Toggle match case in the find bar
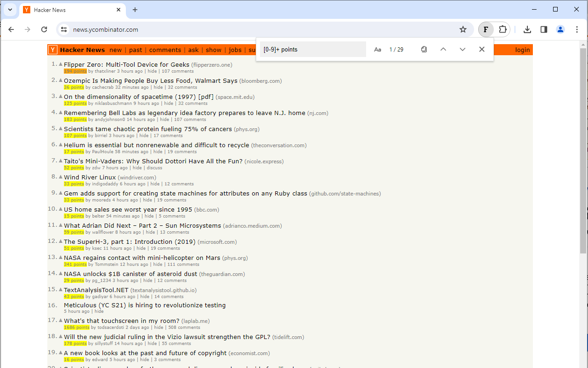The height and width of the screenshot is (368, 588). pyautogui.click(x=377, y=49)
